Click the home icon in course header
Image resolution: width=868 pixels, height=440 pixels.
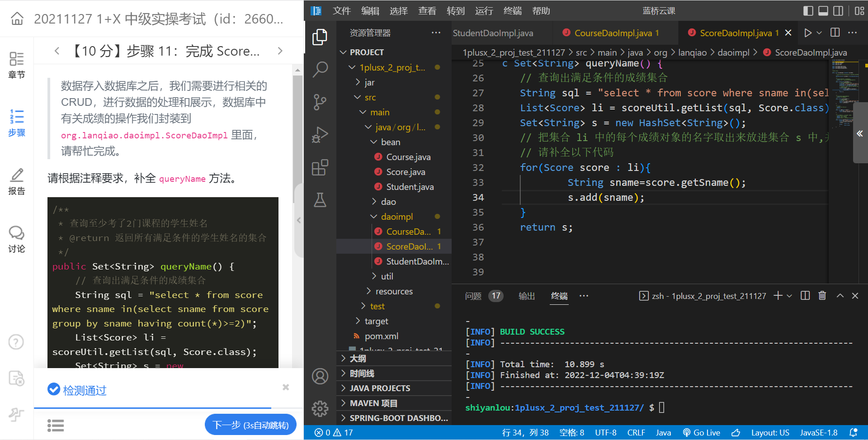pyautogui.click(x=17, y=19)
